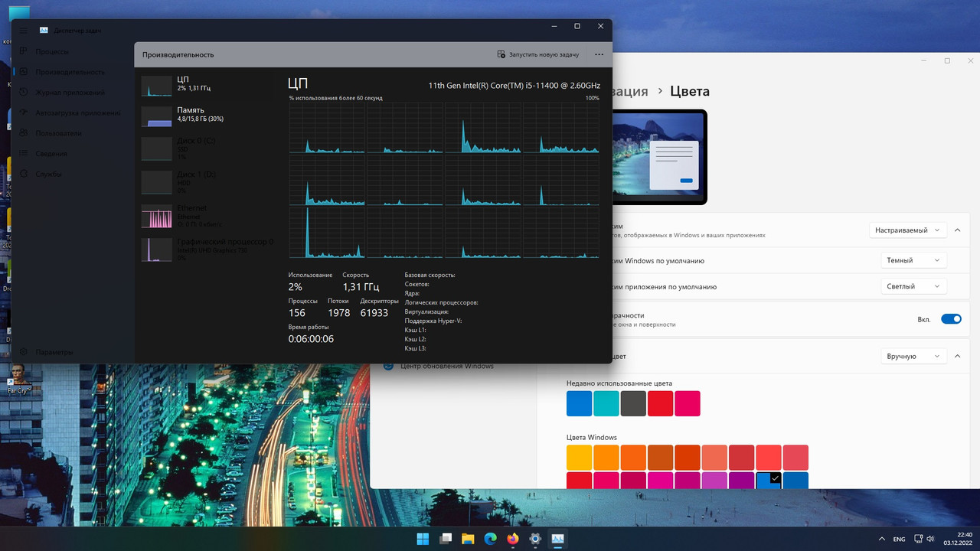Image resolution: width=980 pixels, height=551 pixels.
Task: Open the clock showing 22:40
Action: (959, 539)
